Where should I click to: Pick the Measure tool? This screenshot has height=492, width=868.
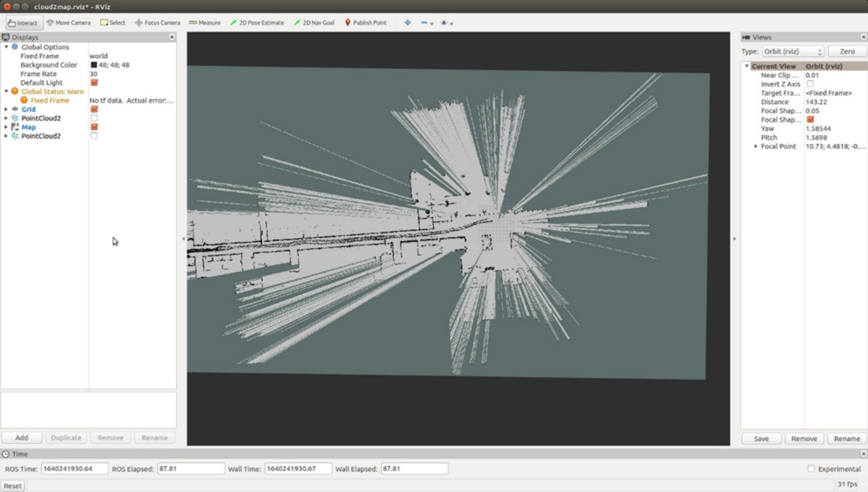205,23
